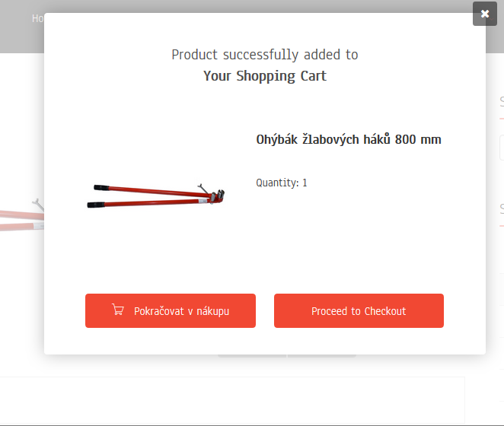Click the Quantity: 1 text
The width and height of the screenshot is (504, 426).
pos(282,183)
